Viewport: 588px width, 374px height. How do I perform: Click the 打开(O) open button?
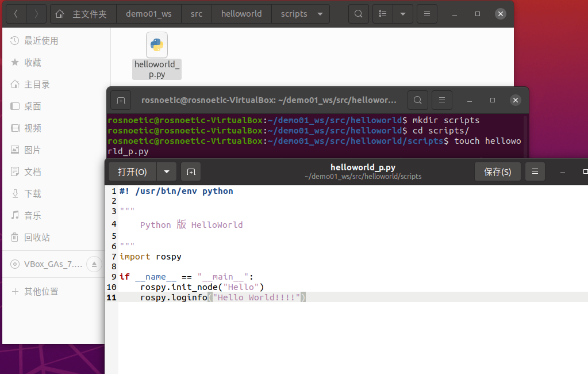point(132,172)
